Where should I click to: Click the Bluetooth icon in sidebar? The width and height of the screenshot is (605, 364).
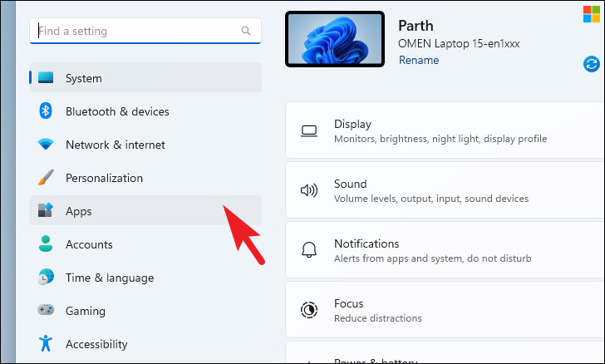[x=46, y=111]
